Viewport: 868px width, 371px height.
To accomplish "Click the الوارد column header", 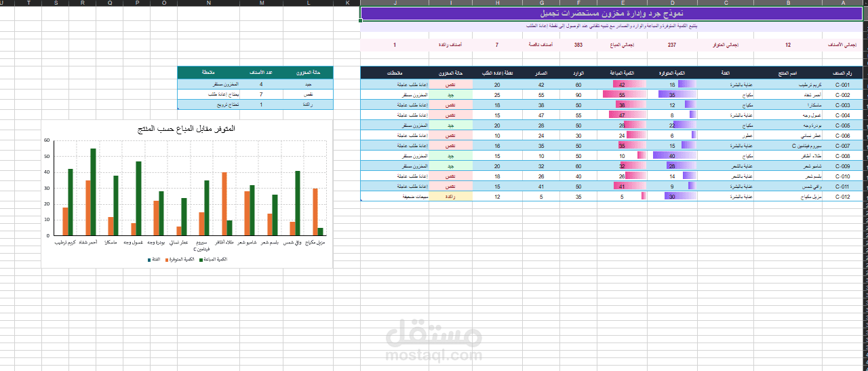I will 578,73.
